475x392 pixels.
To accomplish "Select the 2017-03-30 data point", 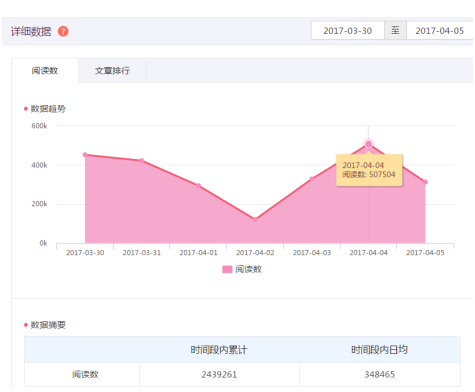I will [x=85, y=155].
